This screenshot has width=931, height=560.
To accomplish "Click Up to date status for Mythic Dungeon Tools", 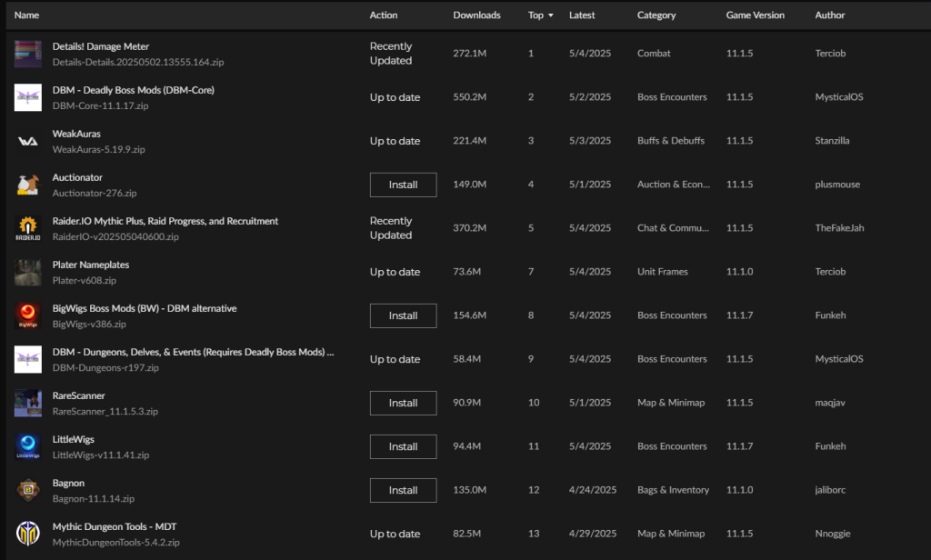I will (x=395, y=534).
